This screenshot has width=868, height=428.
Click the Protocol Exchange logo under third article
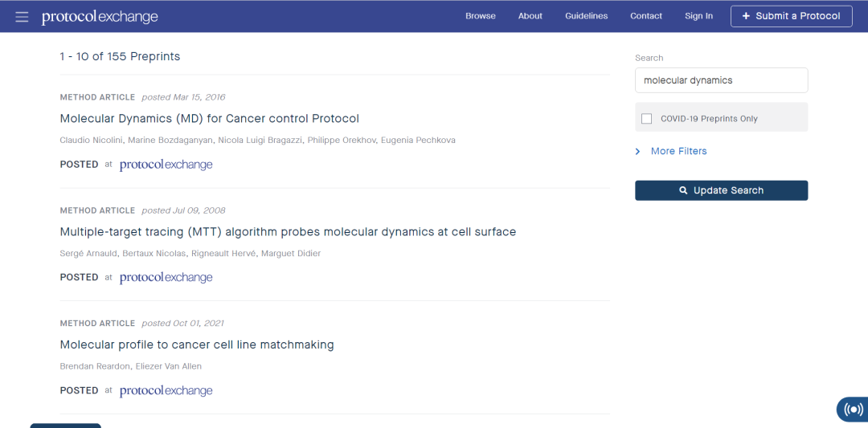166,391
